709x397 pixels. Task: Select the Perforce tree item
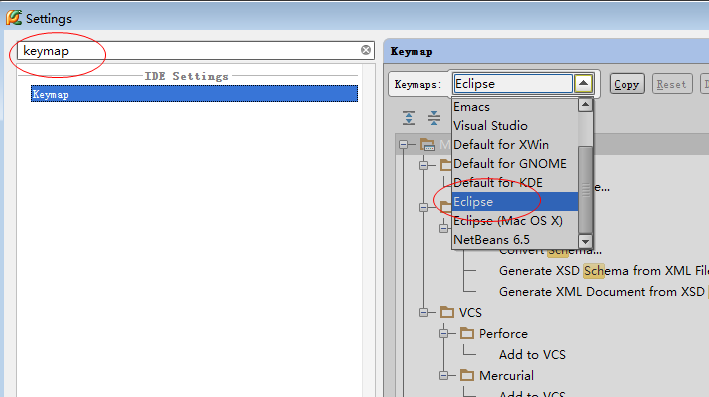(x=503, y=334)
